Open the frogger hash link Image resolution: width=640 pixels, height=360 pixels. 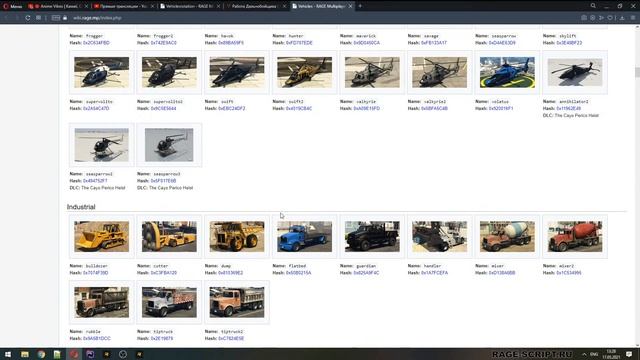(x=96, y=43)
